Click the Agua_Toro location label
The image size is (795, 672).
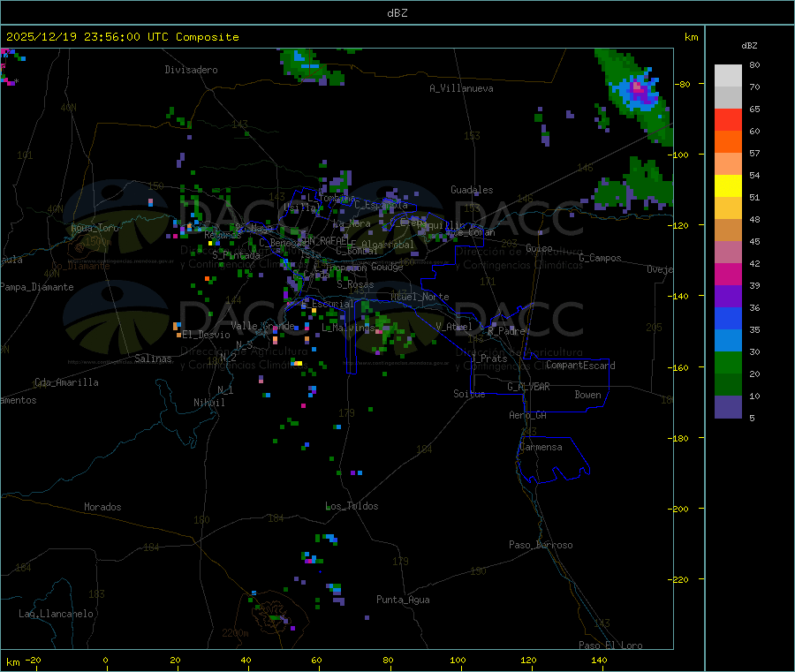click(95, 228)
